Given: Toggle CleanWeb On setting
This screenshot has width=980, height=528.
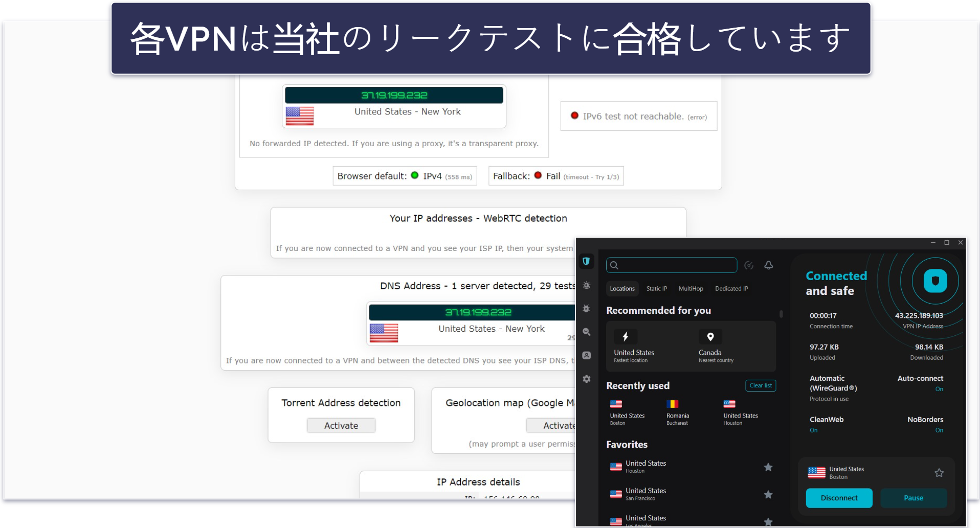Looking at the screenshot, I should click(813, 430).
